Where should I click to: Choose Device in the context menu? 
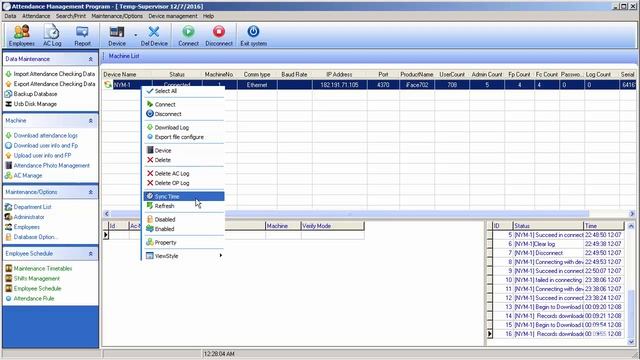pos(184,151)
